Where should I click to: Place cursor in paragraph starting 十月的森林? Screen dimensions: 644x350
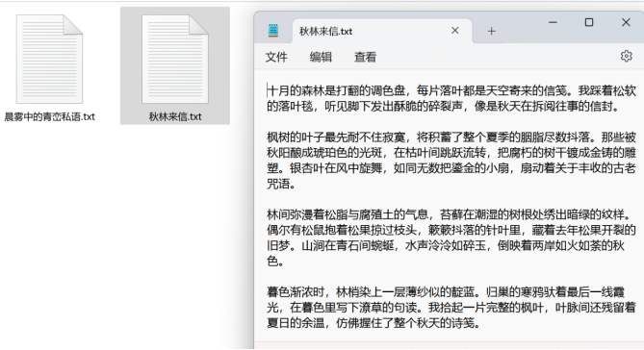click(451, 98)
